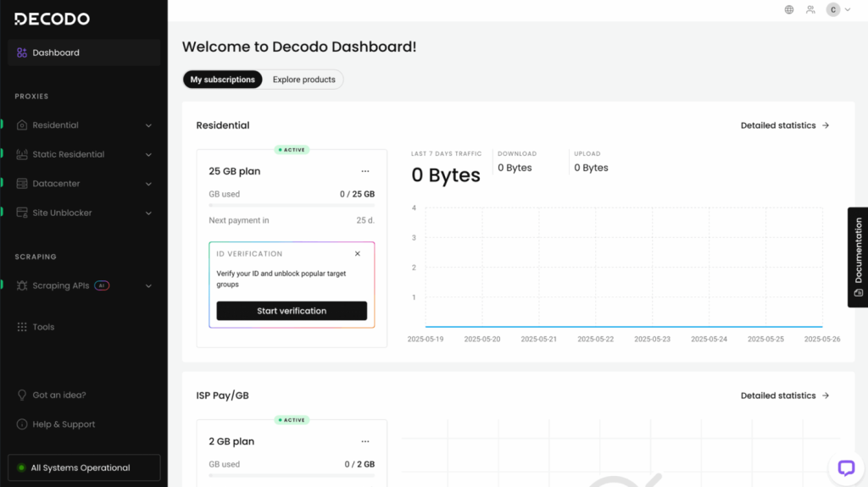Click the user avatar C
The height and width of the screenshot is (487, 868).
[x=833, y=10]
